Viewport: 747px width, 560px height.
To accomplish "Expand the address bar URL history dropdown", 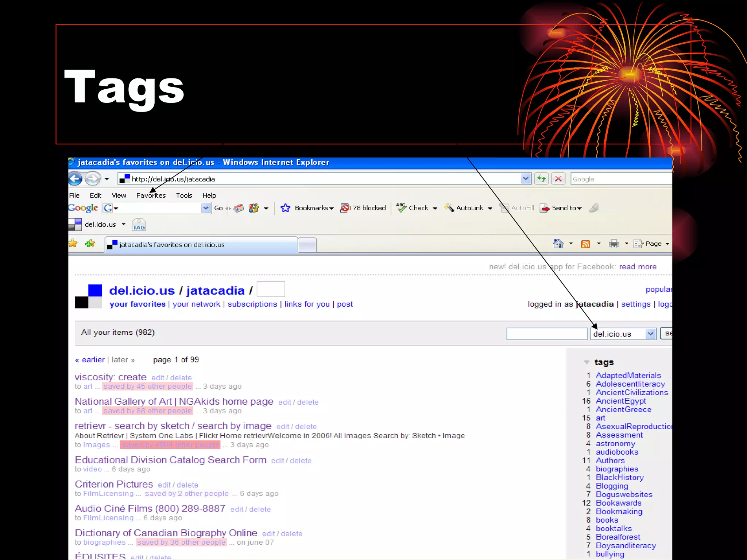I will pos(525,179).
